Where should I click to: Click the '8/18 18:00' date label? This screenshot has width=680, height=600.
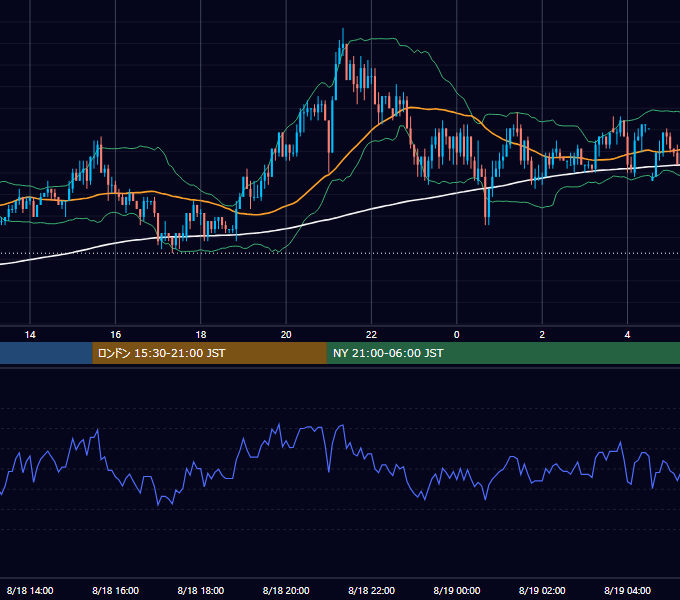(x=201, y=590)
